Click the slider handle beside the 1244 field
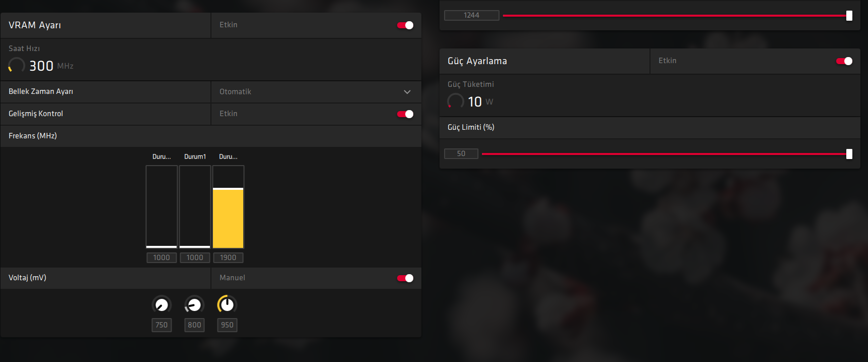The image size is (868, 362). (x=849, y=16)
